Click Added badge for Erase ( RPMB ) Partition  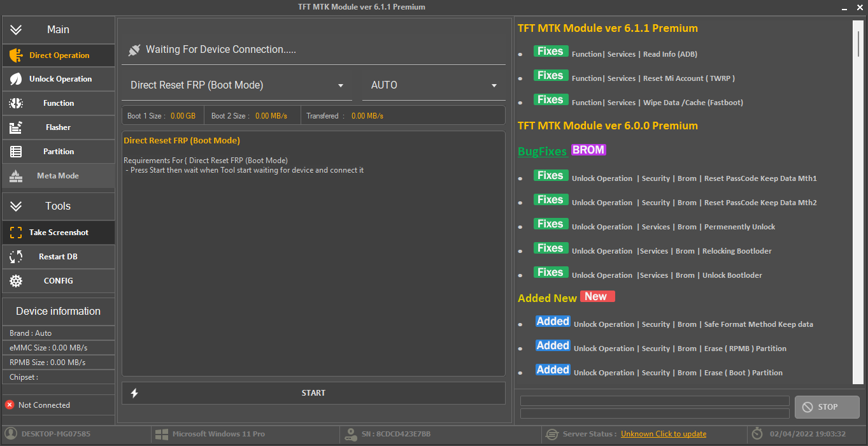pyautogui.click(x=553, y=346)
